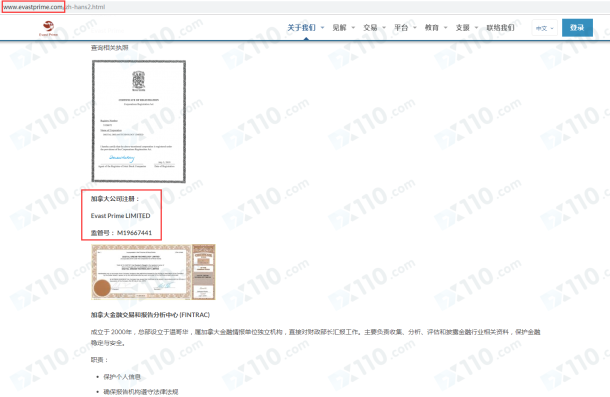This screenshot has height=397, width=610.
Task: Open the 中文 language selector
Action: pos(545,28)
